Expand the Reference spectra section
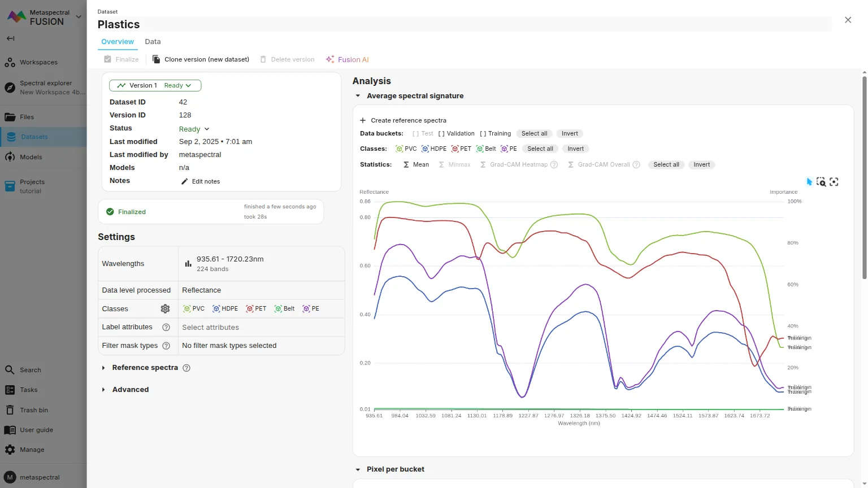 tap(103, 368)
